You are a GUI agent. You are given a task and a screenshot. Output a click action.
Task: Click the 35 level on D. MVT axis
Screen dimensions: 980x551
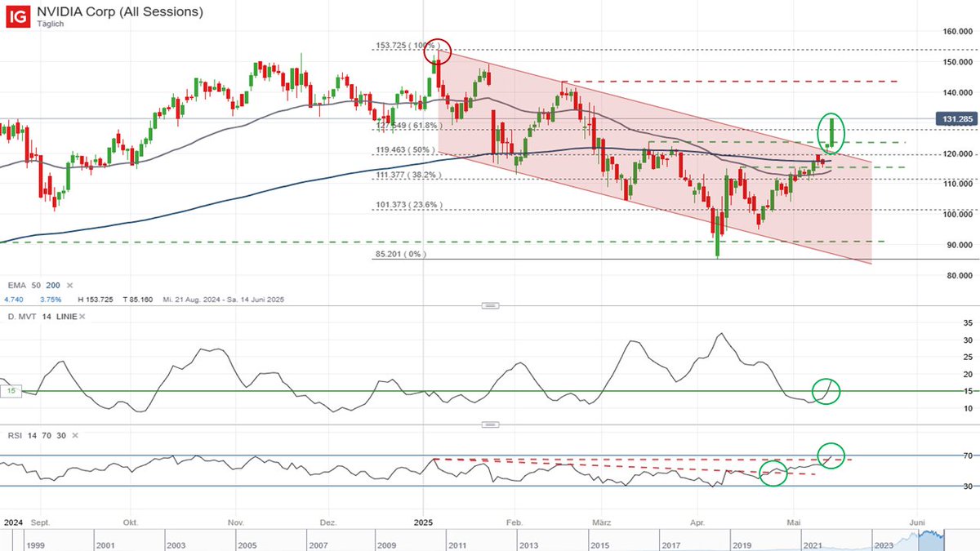pos(969,323)
